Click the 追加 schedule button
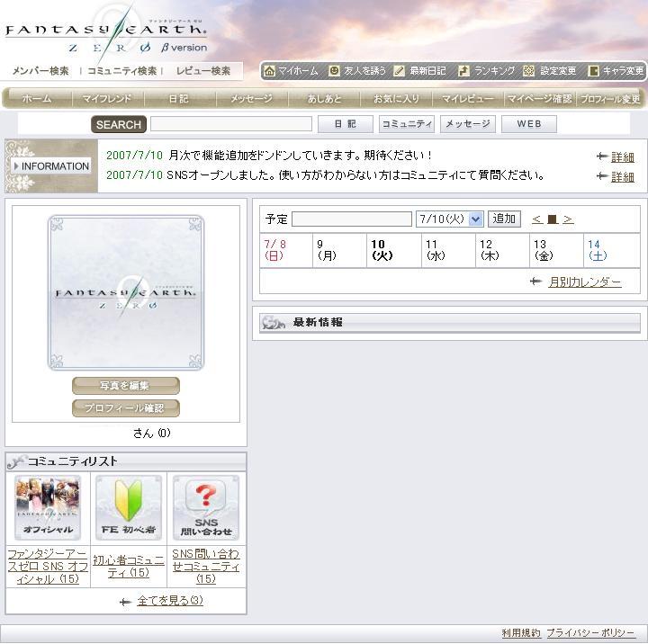This screenshot has height=644, width=648. [x=504, y=219]
